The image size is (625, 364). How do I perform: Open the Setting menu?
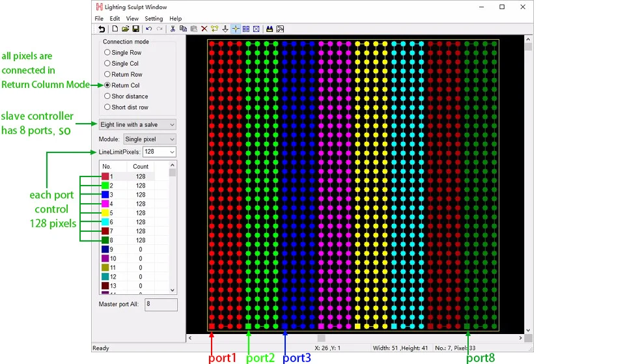[154, 19]
